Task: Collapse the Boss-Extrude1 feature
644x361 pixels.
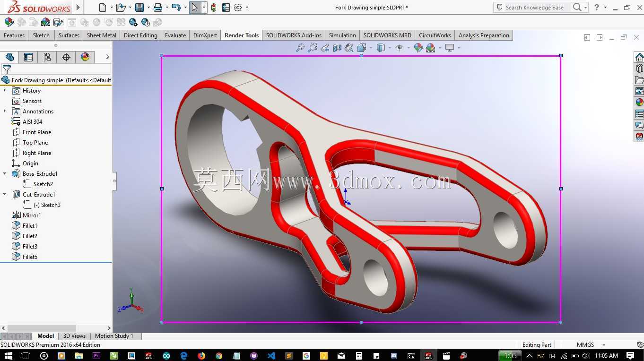Action: [5, 173]
